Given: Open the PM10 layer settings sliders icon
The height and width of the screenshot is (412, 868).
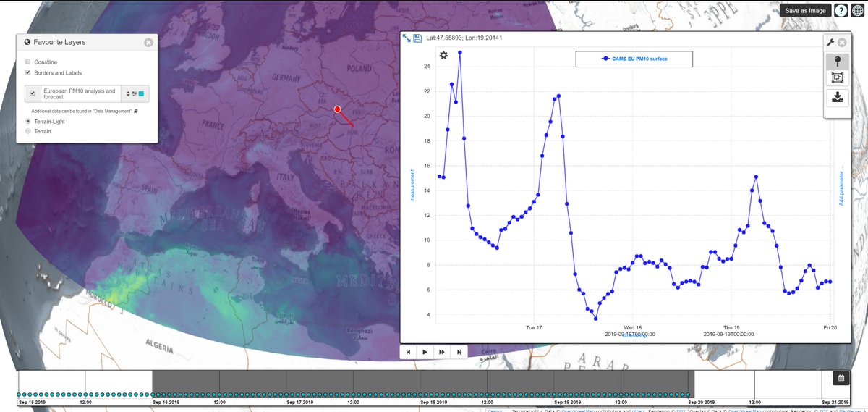Looking at the screenshot, I should (135, 94).
